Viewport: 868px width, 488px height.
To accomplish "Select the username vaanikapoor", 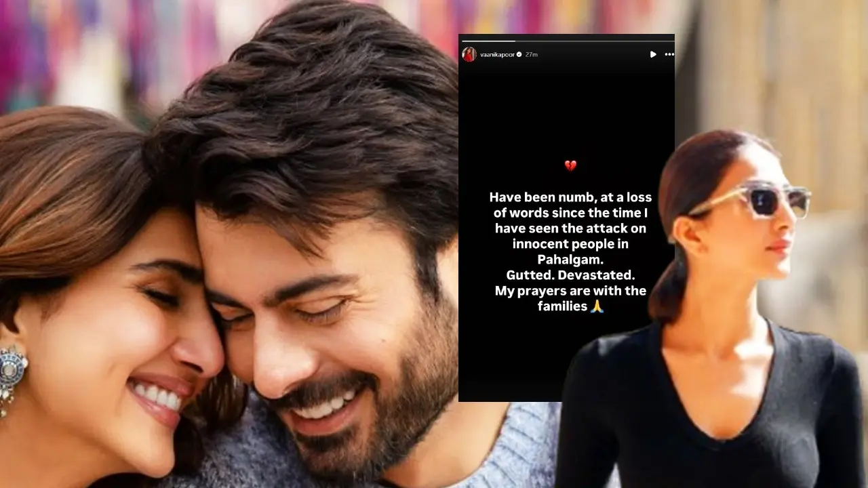I will (x=496, y=55).
